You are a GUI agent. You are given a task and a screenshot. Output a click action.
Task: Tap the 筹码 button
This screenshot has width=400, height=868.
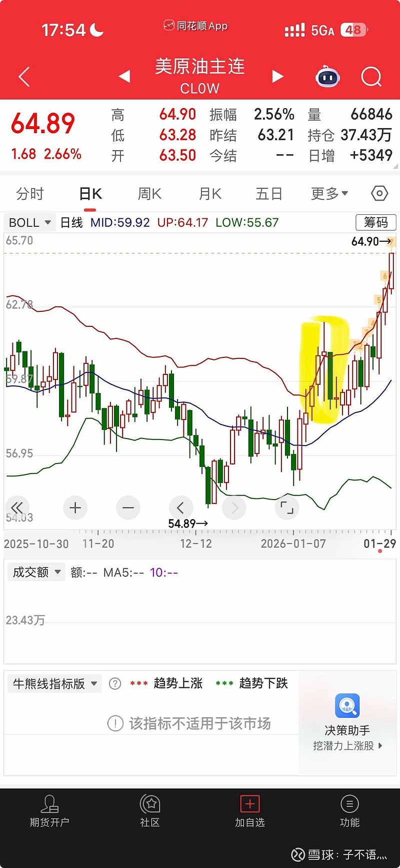pos(376,222)
